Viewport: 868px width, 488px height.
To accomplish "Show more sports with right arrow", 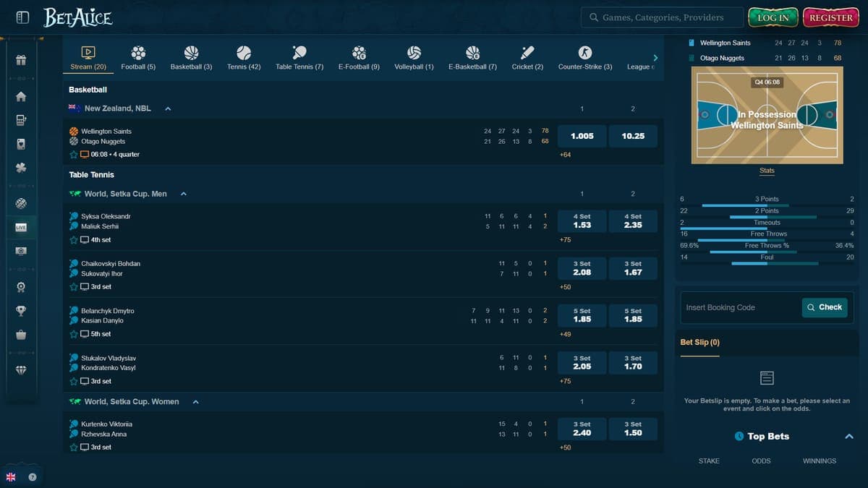I will coord(655,58).
